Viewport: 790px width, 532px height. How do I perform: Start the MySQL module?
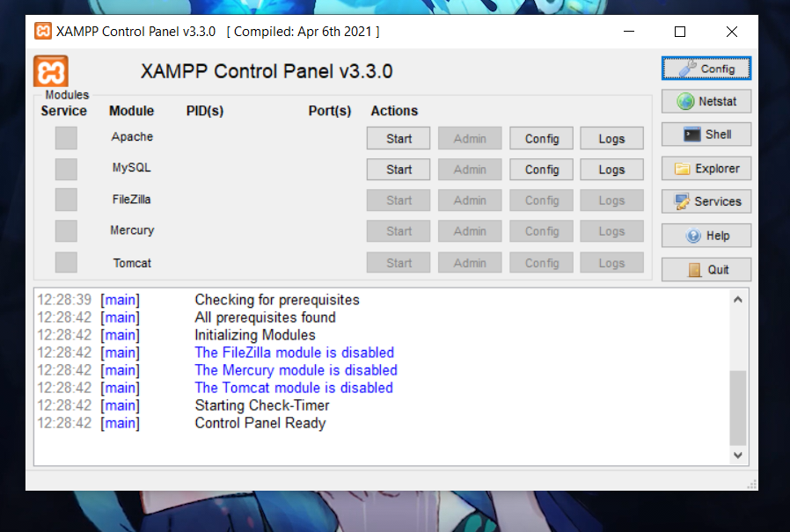pos(399,170)
